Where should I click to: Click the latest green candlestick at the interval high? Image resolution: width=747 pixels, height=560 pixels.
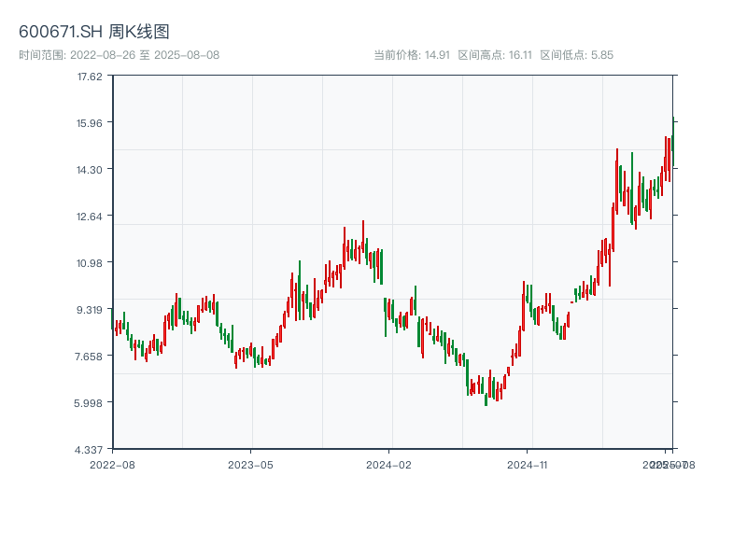(673, 143)
